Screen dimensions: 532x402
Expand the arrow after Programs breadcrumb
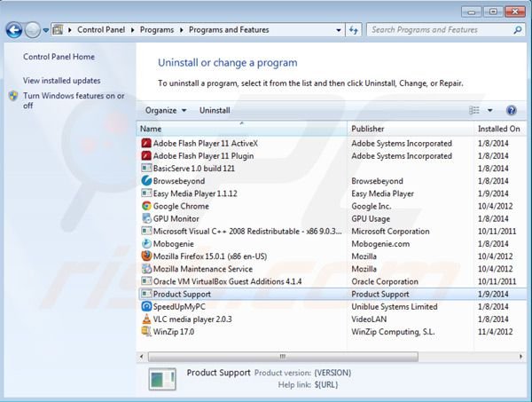182,30
